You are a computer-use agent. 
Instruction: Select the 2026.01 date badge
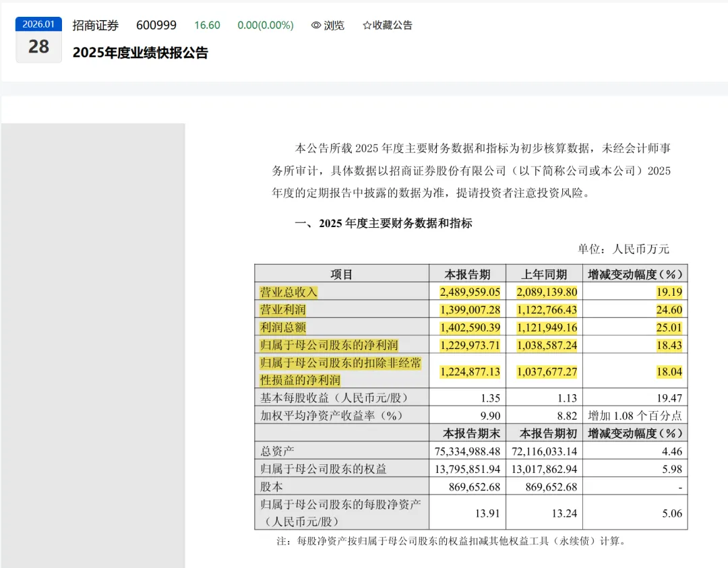tap(38, 24)
